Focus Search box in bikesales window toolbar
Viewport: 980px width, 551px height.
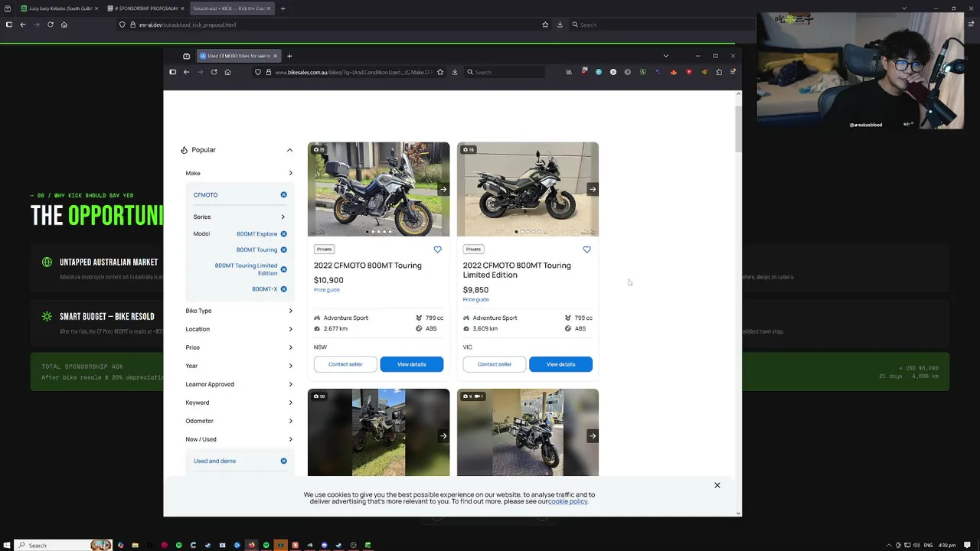coord(505,72)
